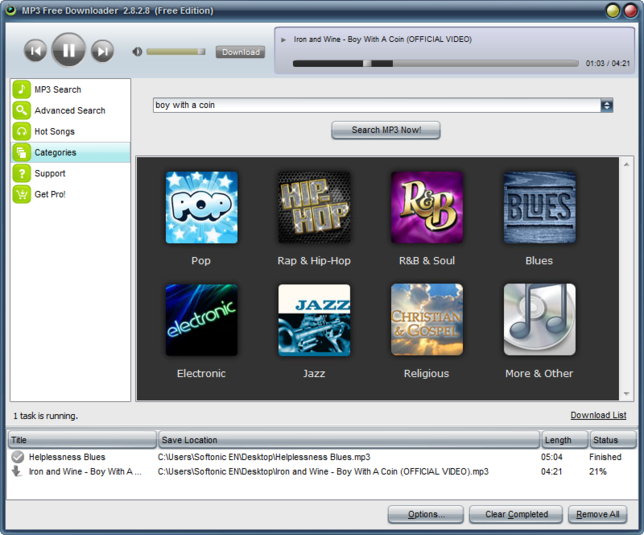The width and height of the screenshot is (644, 535).
Task: Click the More & Other label
Action: pos(539,374)
